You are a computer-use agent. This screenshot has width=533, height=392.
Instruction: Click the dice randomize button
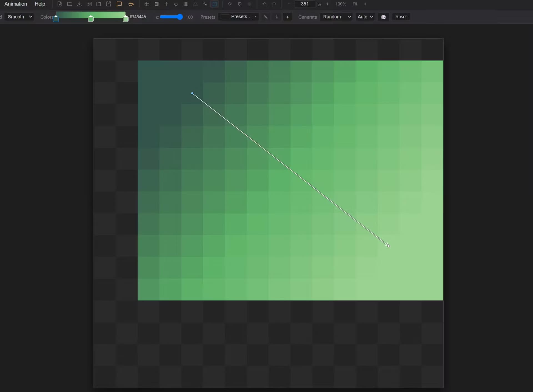point(383,17)
